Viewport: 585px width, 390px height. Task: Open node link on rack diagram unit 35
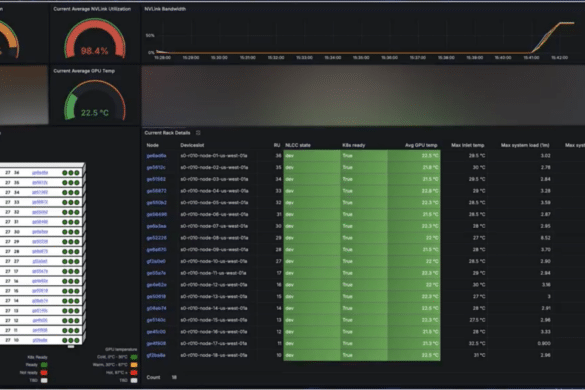click(40, 182)
